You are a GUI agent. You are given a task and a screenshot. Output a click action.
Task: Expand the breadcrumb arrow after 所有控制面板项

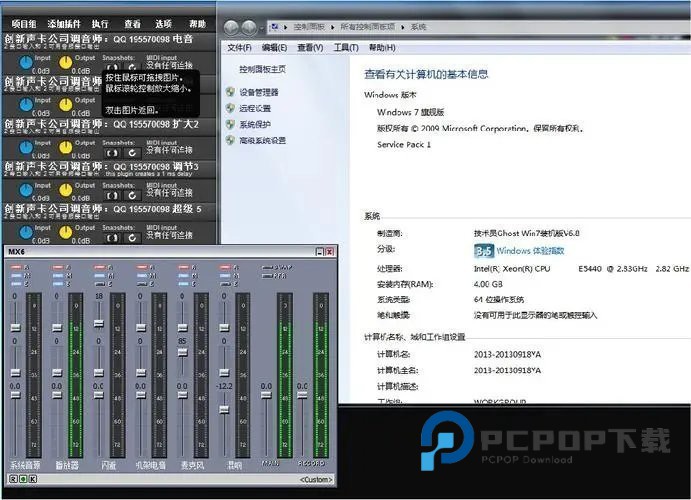(x=403, y=27)
